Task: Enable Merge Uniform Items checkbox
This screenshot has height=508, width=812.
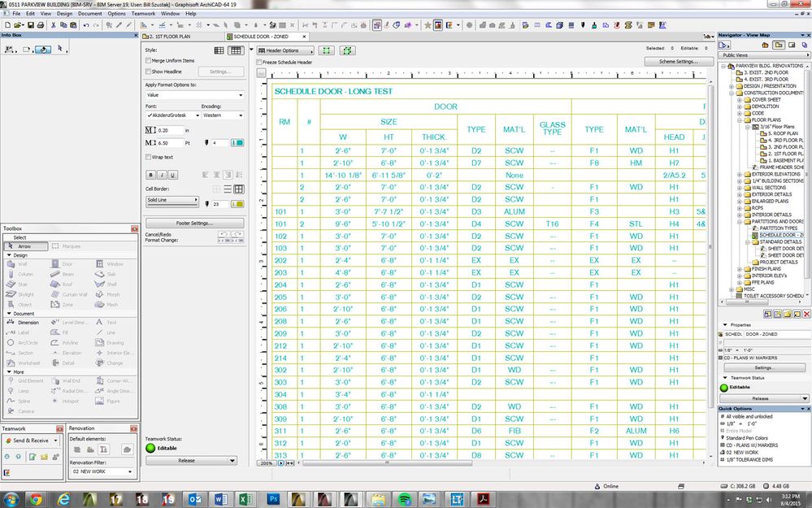Action: [148, 61]
